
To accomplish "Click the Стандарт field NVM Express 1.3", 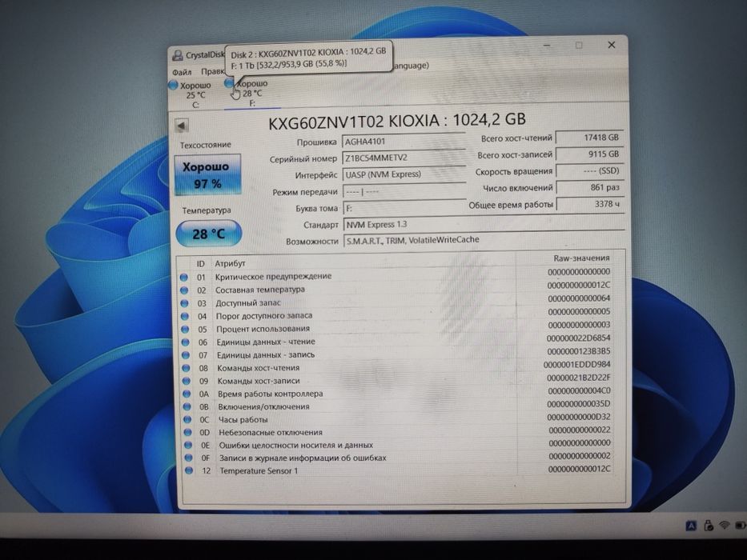I will click(x=484, y=224).
